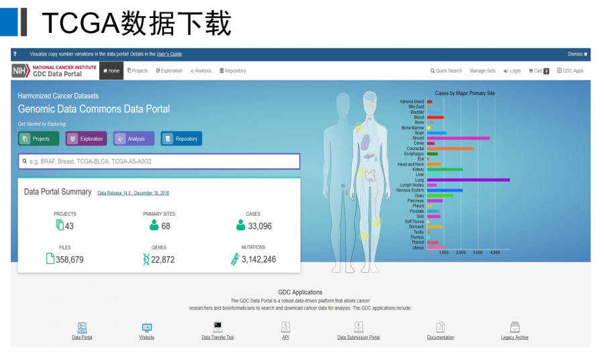Viewport: 604px width, 364px height.
Task: Click the Lung bar in chart
Action: tap(468, 180)
